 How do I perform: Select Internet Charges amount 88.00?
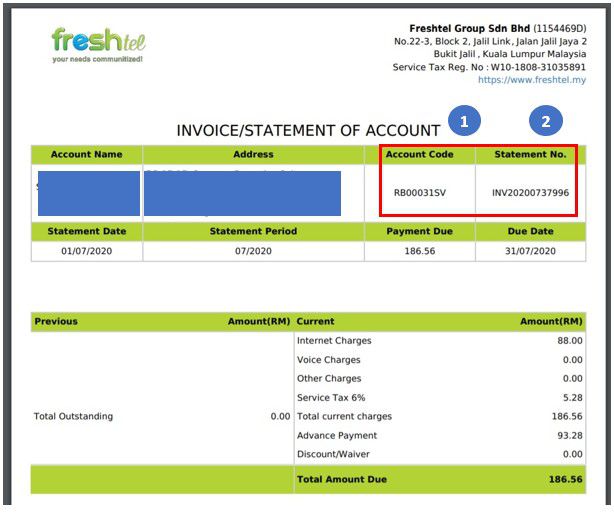tap(570, 341)
